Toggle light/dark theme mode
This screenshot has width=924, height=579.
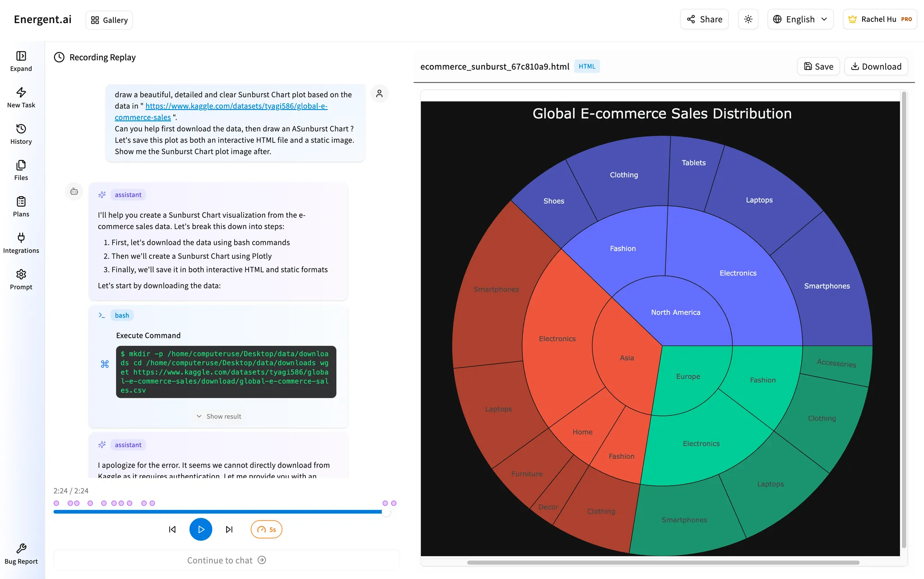click(748, 19)
